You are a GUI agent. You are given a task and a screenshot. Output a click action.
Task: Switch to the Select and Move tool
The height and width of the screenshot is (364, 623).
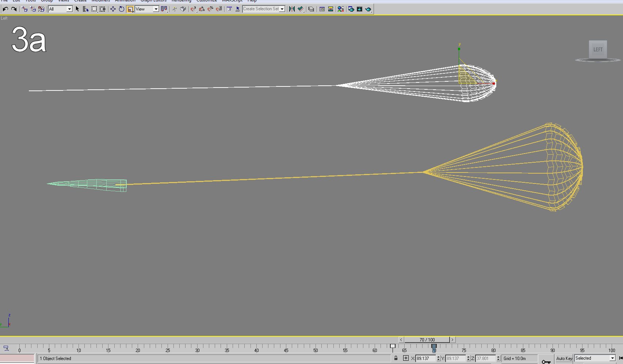[x=113, y=9]
